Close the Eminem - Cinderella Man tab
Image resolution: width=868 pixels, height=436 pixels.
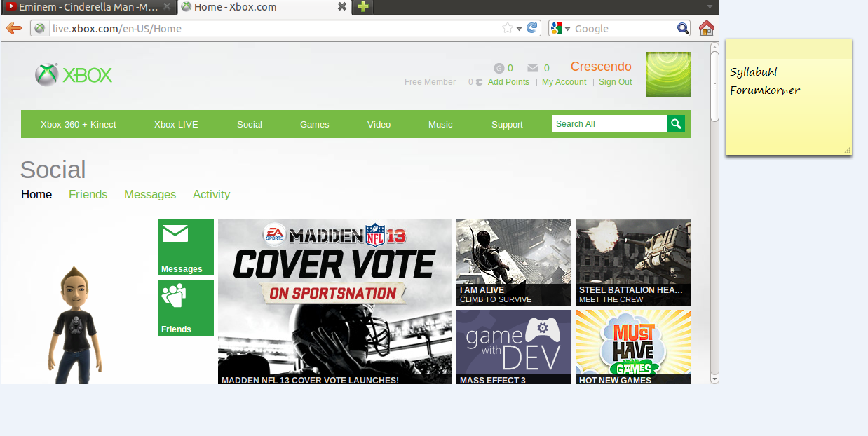pos(167,6)
